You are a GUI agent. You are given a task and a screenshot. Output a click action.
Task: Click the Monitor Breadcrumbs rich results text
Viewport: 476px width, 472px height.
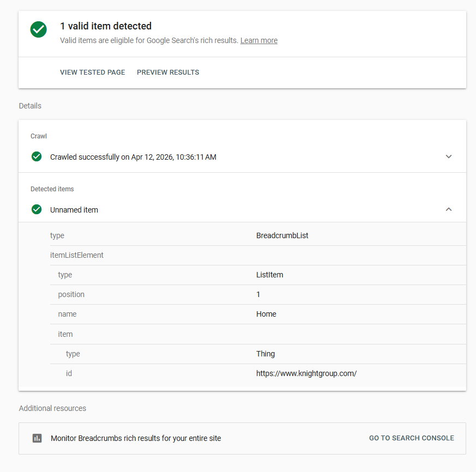(x=135, y=438)
